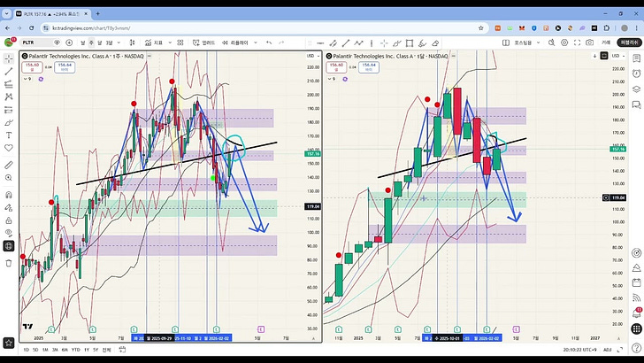Undo the last action
The height and width of the screenshot is (363, 644).
click(269, 42)
